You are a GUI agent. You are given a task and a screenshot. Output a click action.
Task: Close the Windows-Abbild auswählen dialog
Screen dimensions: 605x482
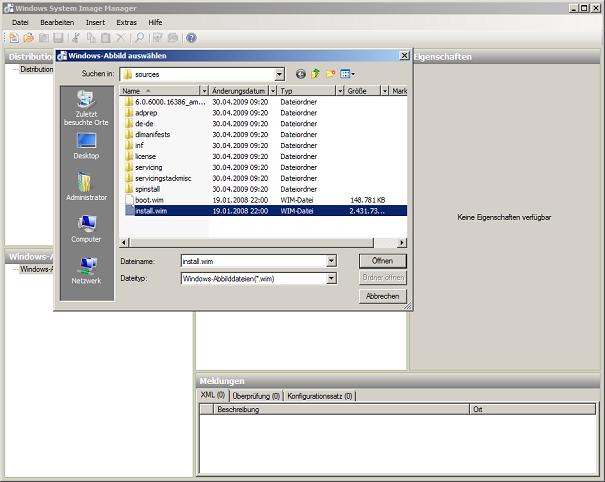pyautogui.click(x=404, y=56)
